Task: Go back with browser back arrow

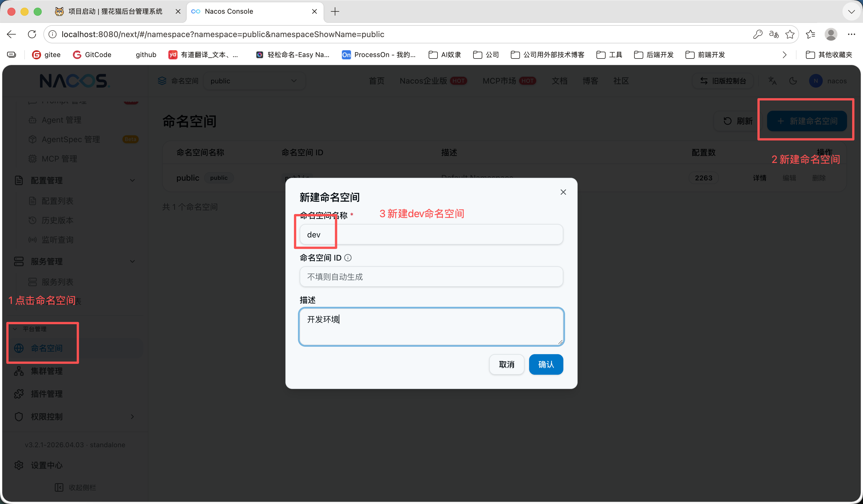Action: 11,34
